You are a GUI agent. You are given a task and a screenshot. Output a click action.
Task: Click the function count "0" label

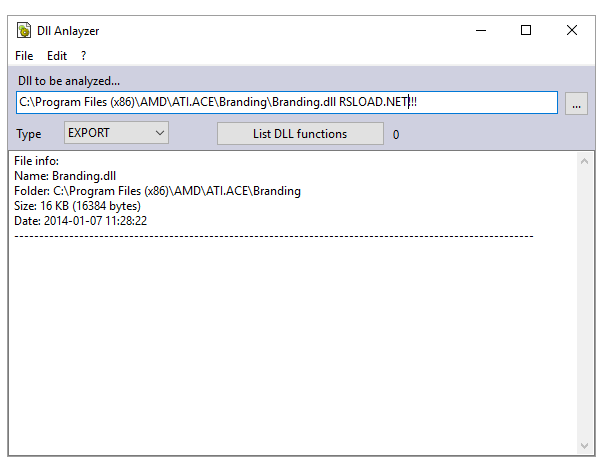tap(396, 135)
